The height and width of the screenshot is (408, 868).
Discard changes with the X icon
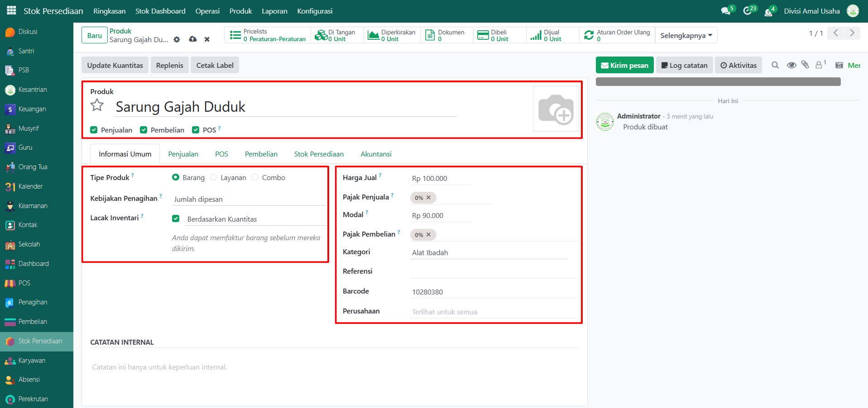point(207,40)
